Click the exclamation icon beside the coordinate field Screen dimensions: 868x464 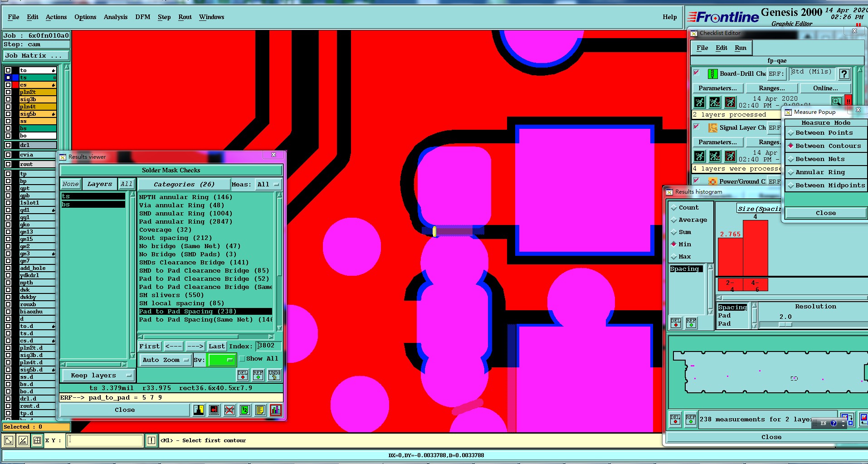tap(151, 440)
